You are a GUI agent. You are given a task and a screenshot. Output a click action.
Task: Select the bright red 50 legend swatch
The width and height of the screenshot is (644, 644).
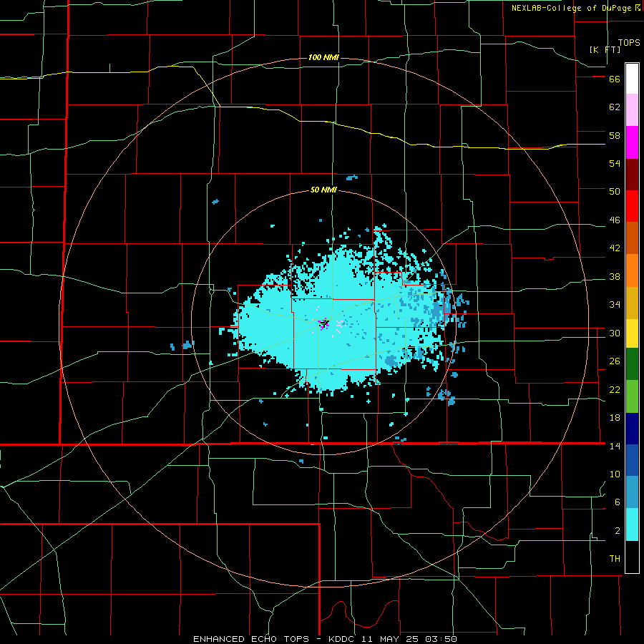632,206
